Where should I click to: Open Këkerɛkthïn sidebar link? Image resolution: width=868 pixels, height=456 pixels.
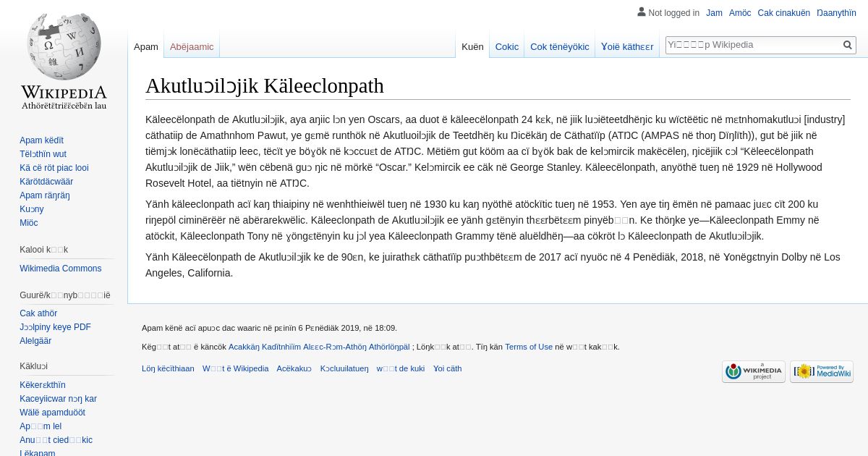(x=43, y=385)
